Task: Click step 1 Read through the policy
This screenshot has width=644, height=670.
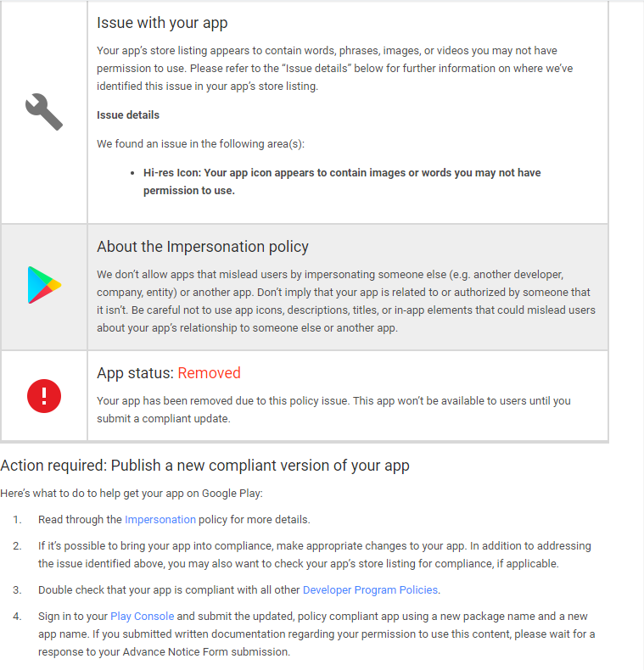Action: [x=174, y=520]
